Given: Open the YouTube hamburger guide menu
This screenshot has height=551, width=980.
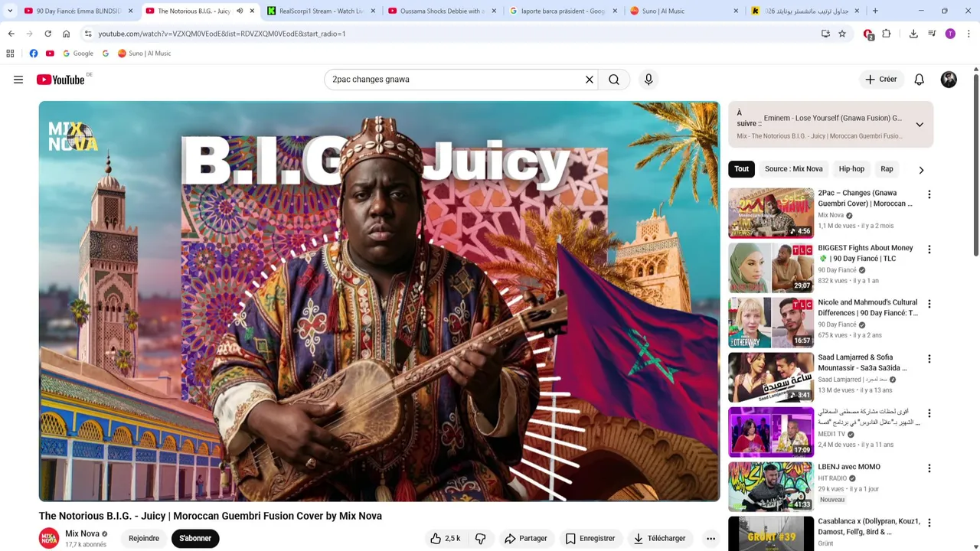Looking at the screenshot, I should click(x=18, y=80).
